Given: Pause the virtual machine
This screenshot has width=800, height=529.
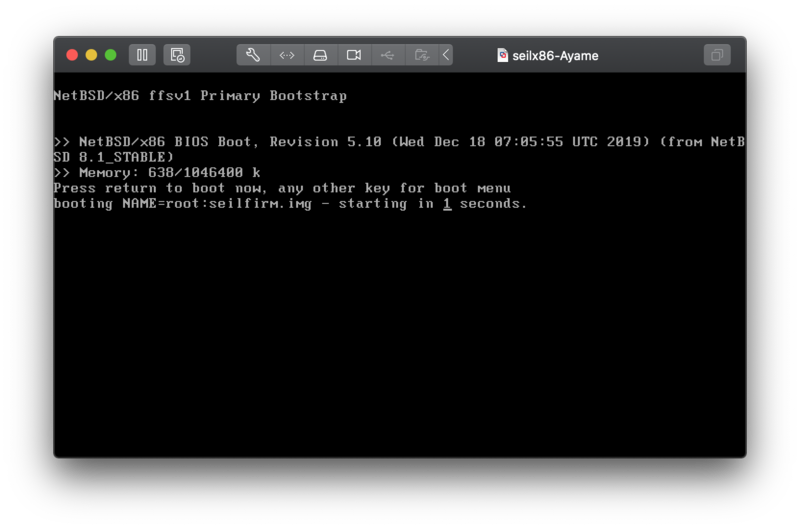Looking at the screenshot, I should (142, 55).
